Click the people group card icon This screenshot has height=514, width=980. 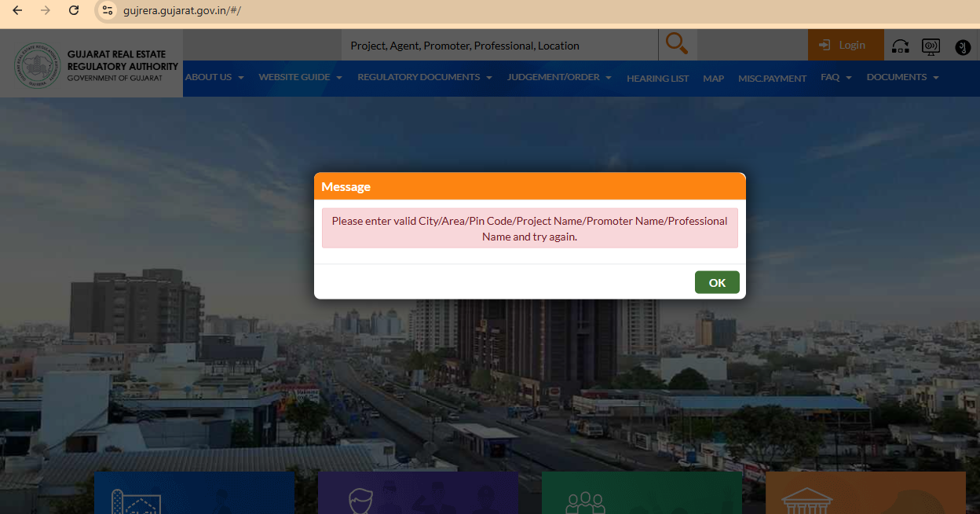(585, 501)
